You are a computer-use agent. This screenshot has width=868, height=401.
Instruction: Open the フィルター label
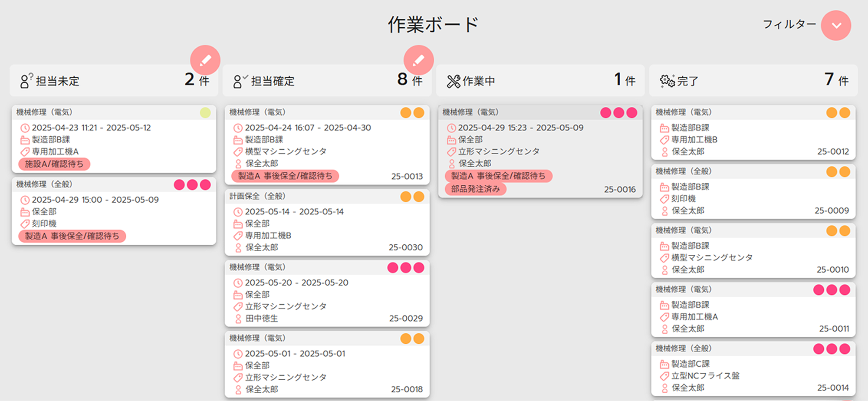789,24
